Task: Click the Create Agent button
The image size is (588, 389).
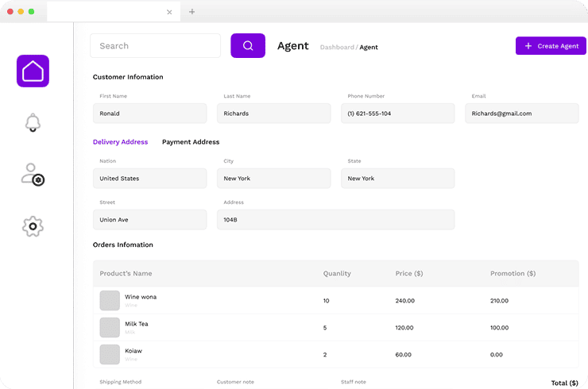Action: click(x=551, y=46)
